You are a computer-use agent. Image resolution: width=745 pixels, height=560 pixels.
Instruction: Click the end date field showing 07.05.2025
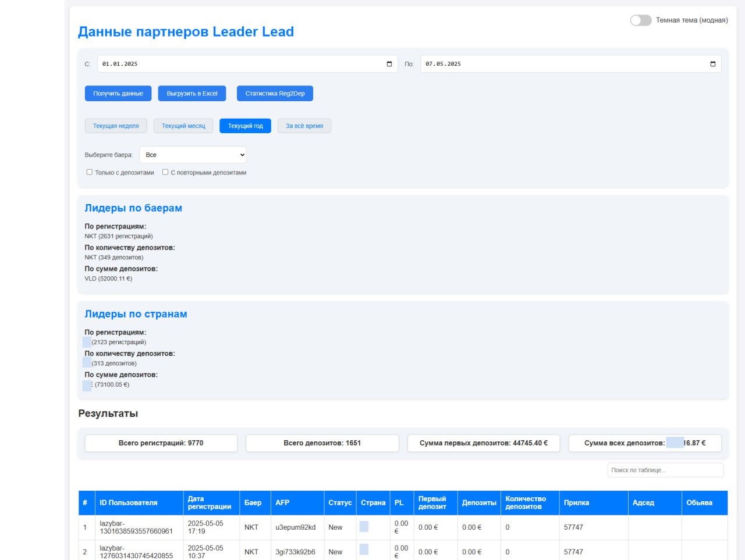tap(570, 64)
